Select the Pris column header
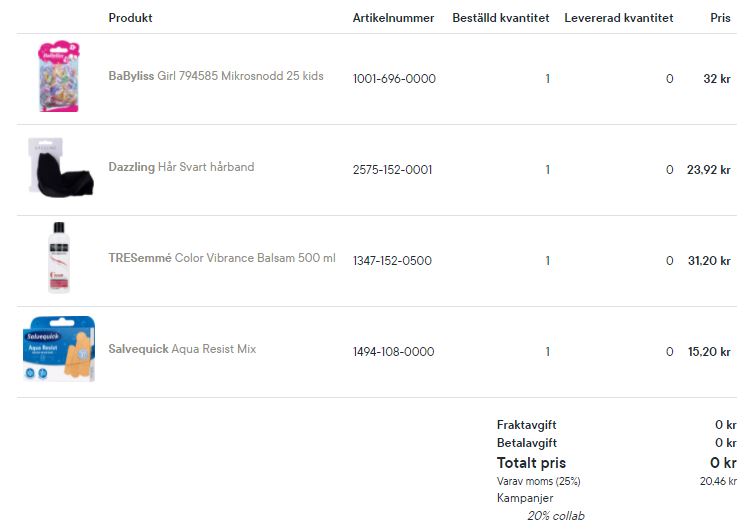This screenshot has width=747, height=531. click(x=720, y=18)
